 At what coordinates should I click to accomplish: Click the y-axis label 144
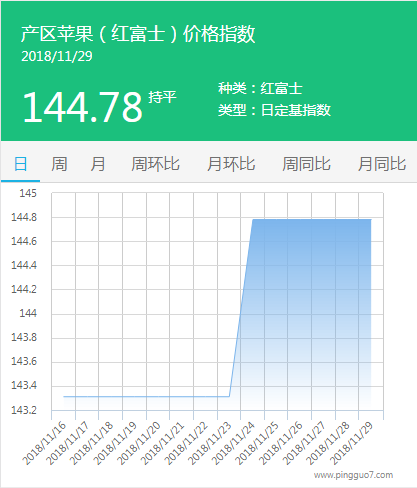click(28, 313)
